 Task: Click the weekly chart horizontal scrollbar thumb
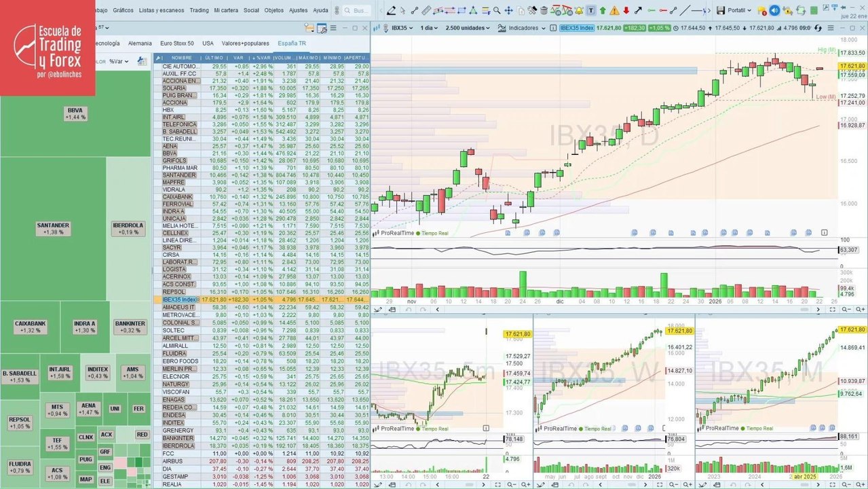[x=632, y=485]
